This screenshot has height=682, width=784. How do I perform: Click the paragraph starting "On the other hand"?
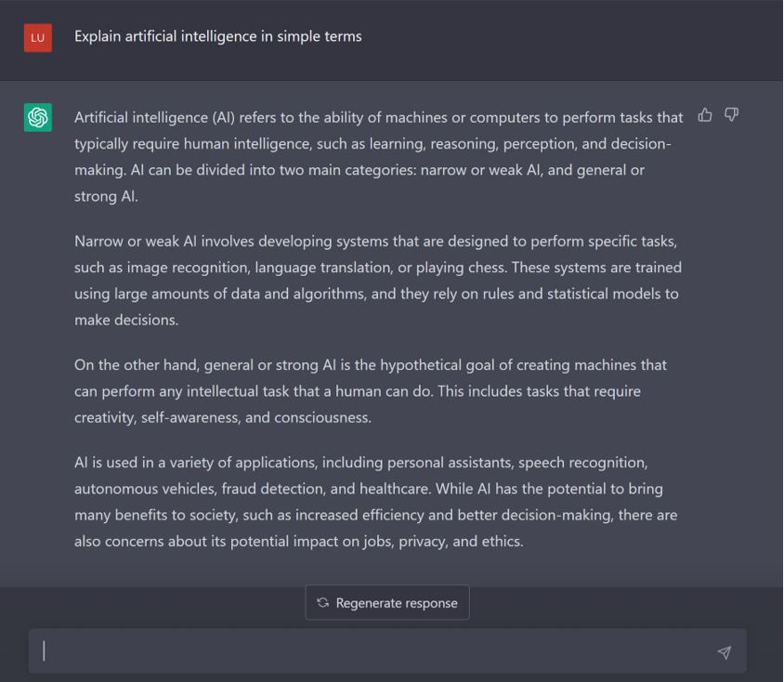point(371,391)
